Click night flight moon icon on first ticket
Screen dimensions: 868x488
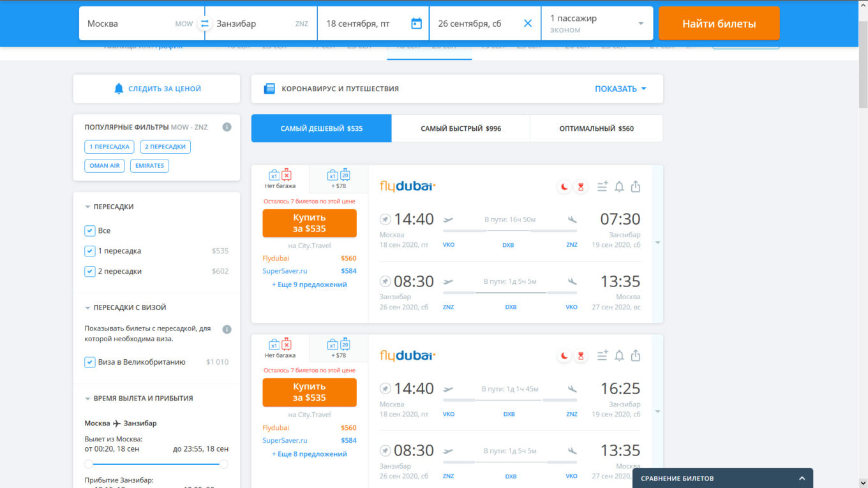click(564, 187)
